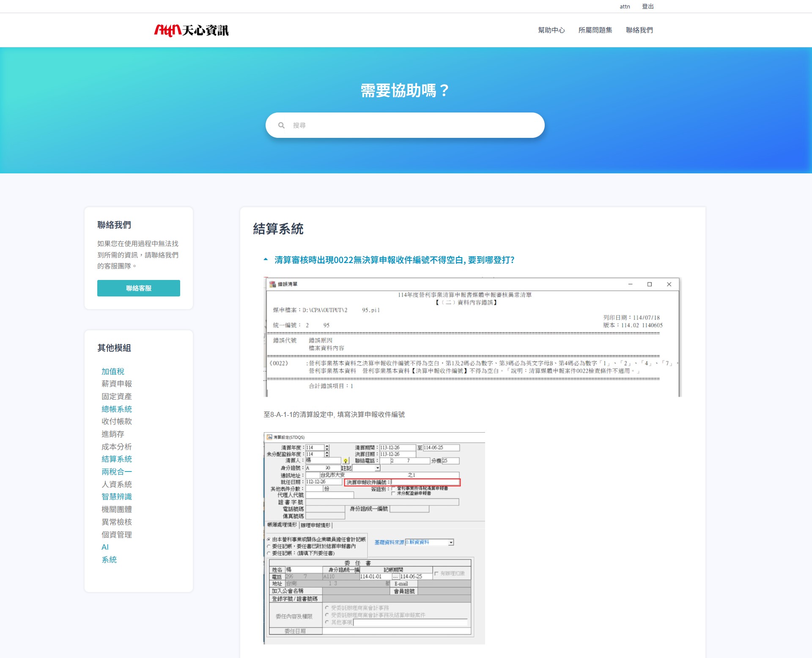Open the 加值稅 module link
812x658 pixels.
click(113, 371)
